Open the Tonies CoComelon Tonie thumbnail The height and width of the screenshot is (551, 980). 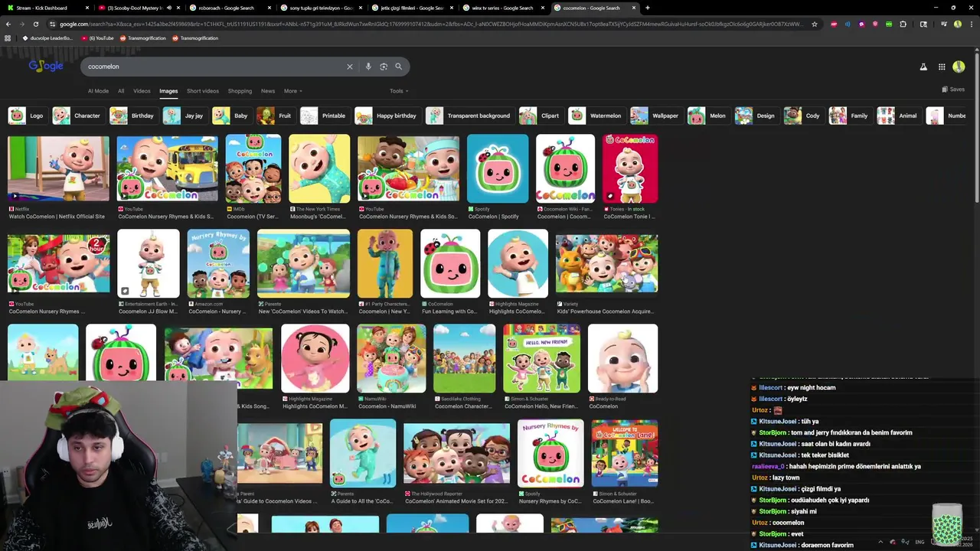pyautogui.click(x=630, y=168)
